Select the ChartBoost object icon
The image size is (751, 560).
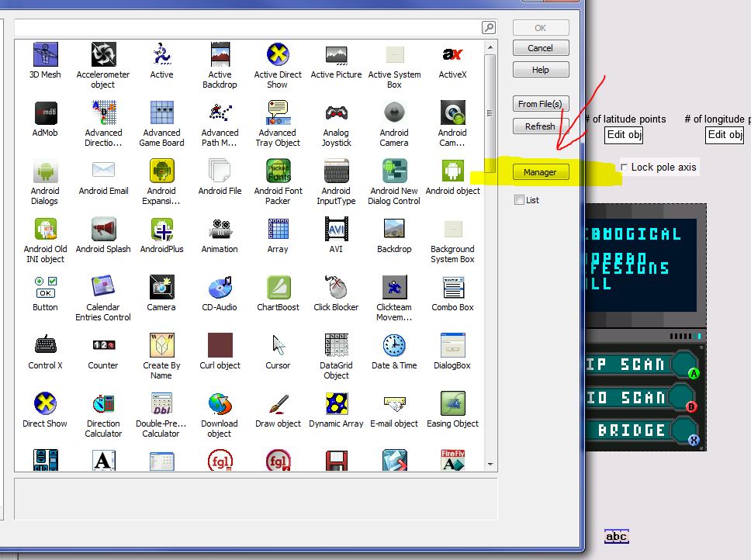pyautogui.click(x=278, y=287)
